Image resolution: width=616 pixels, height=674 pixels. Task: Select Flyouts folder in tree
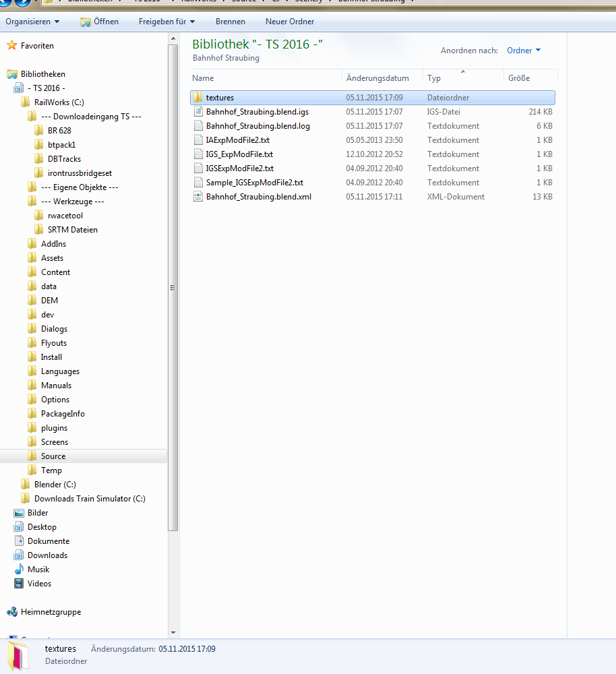(x=54, y=343)
